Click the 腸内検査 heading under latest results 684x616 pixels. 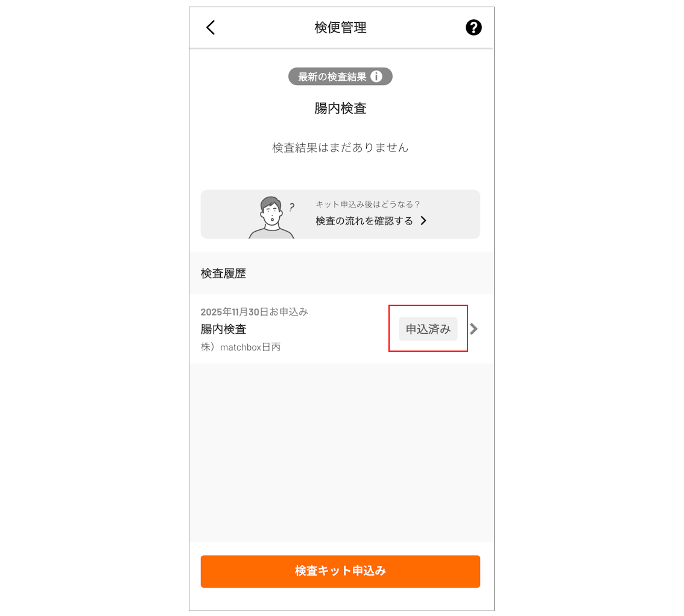click(340, 108)
